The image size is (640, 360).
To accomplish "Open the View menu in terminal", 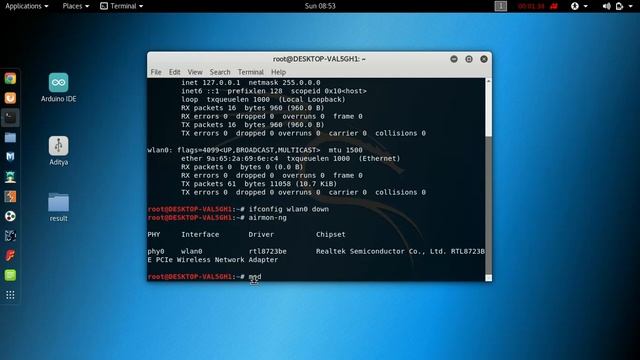I will (x=195, y=72).
